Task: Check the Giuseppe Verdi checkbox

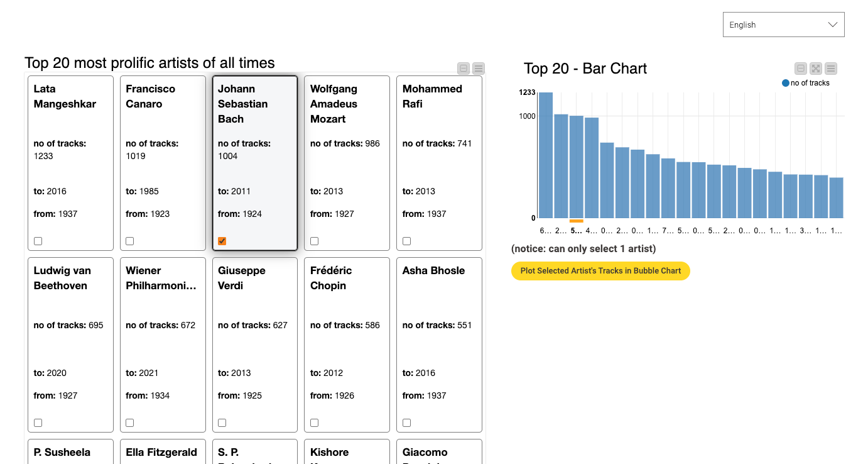Action: coord(222,423)
